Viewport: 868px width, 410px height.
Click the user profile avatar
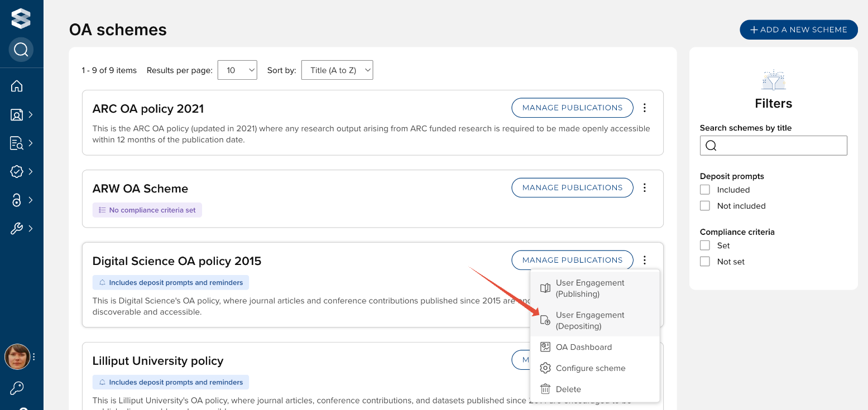(17, 356)
